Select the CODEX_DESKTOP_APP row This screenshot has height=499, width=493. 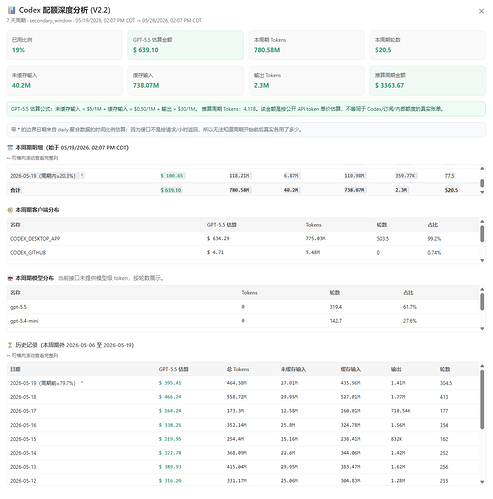[x=243, y=239]
